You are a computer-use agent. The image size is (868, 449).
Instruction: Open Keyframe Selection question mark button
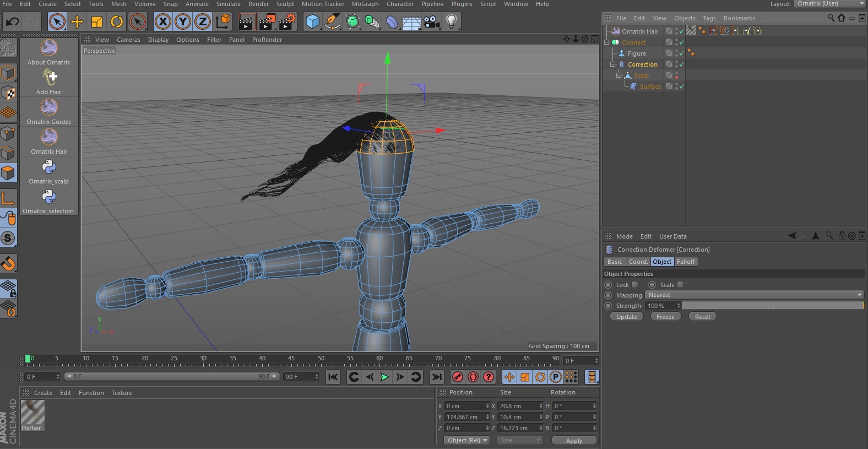489,377
